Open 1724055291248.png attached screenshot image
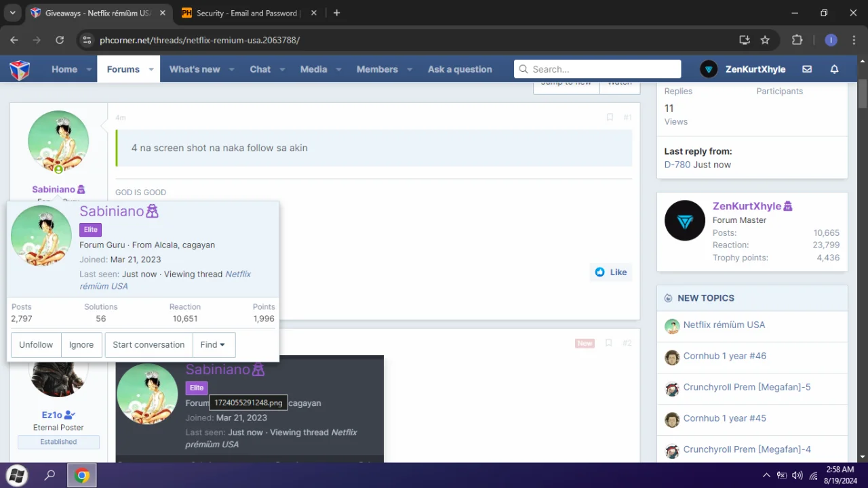868x488 pixels. pyautogui.click(x=250, y=409)
